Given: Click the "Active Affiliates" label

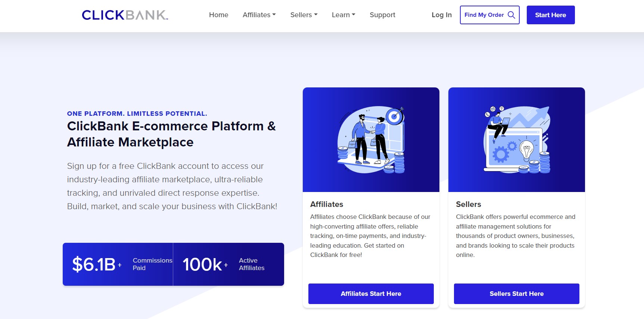Looking at the screenshot, I should (252, 264).
